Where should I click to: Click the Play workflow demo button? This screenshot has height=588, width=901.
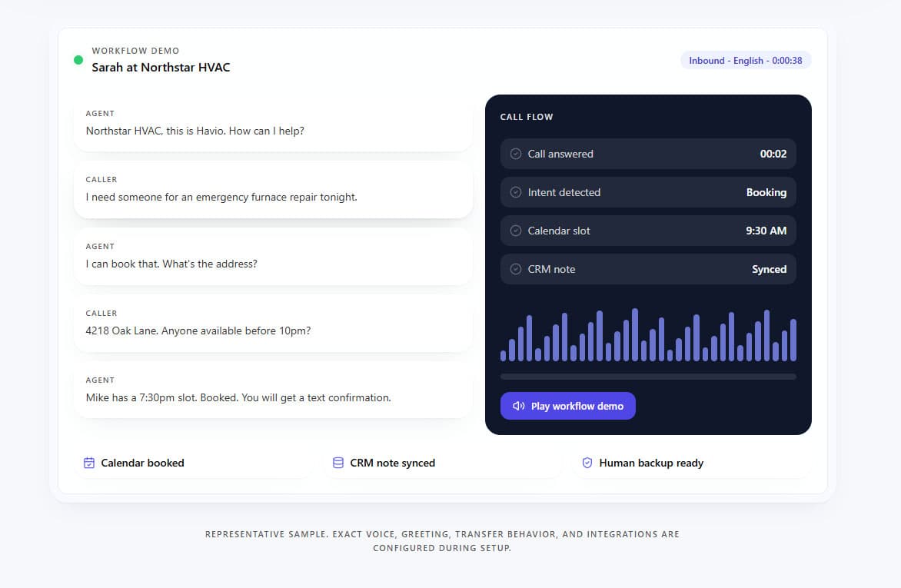(567, 406)
